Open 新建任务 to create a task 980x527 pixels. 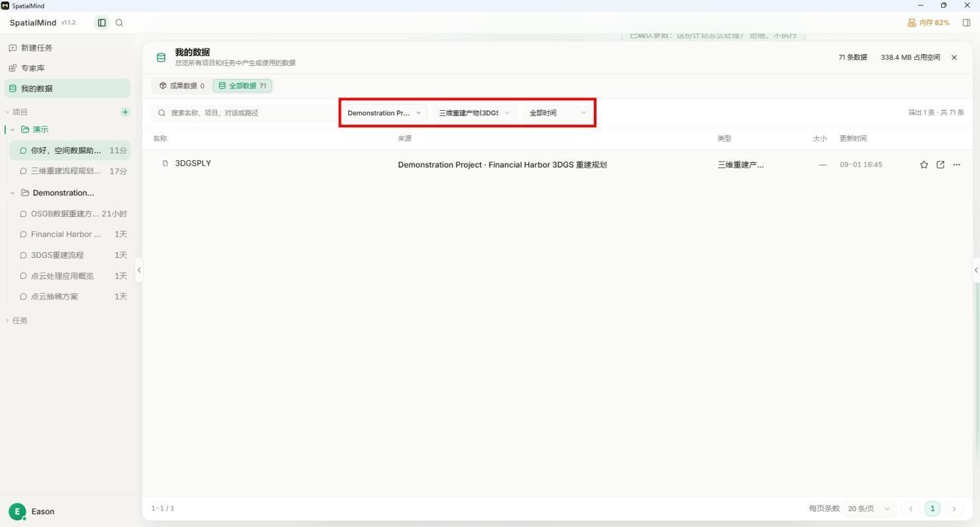67,47
